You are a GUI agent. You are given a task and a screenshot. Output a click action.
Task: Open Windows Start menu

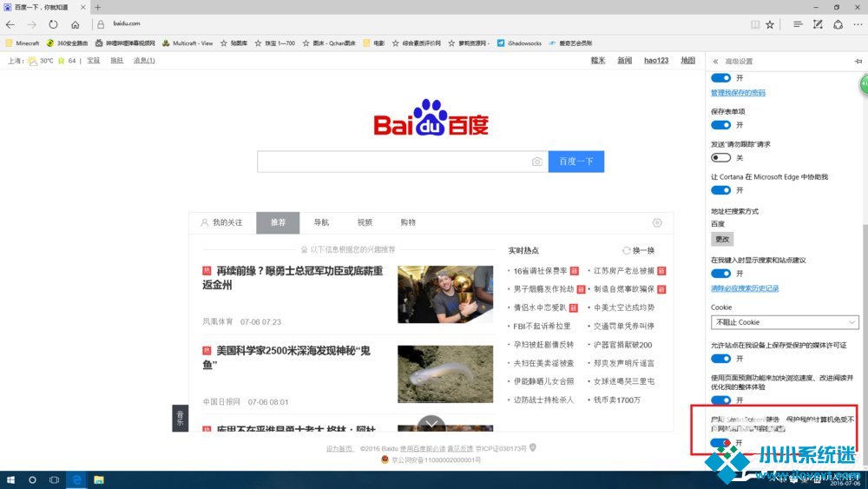pyautogui.click(x=10, y=479)
